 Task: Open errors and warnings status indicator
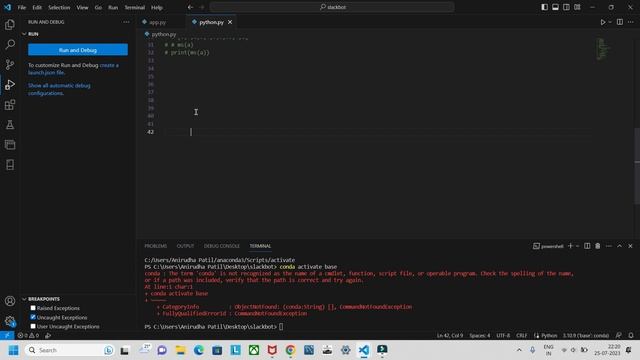(28, 336)
